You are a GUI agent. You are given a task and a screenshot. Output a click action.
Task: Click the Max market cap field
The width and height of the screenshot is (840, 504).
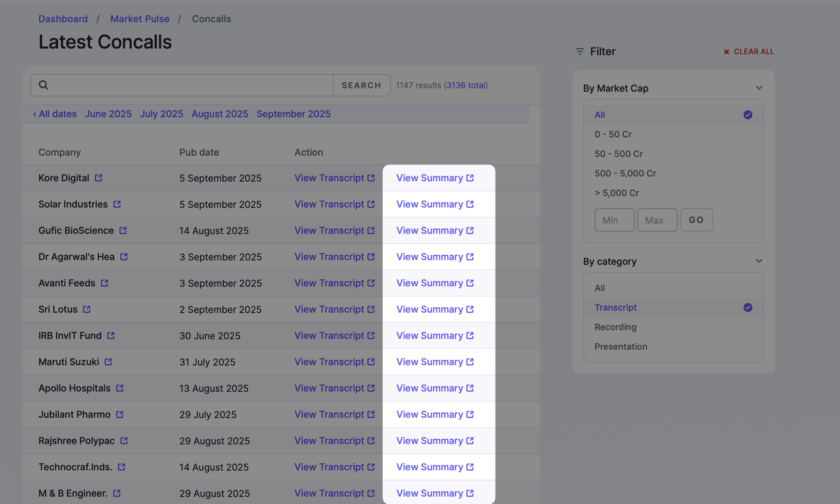657,220
